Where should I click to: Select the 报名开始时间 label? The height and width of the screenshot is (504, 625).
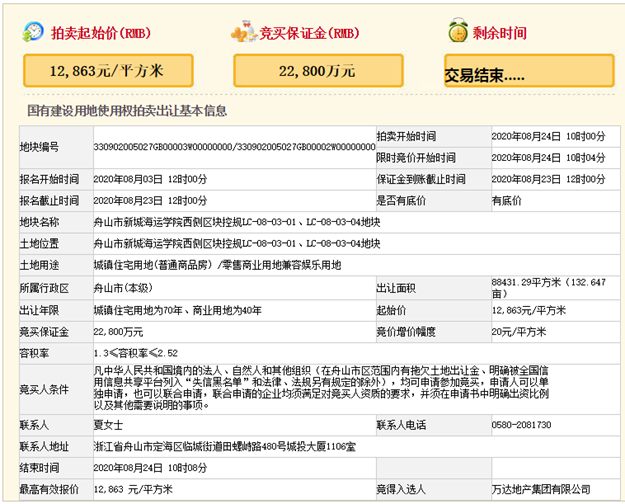pos(49,179)
